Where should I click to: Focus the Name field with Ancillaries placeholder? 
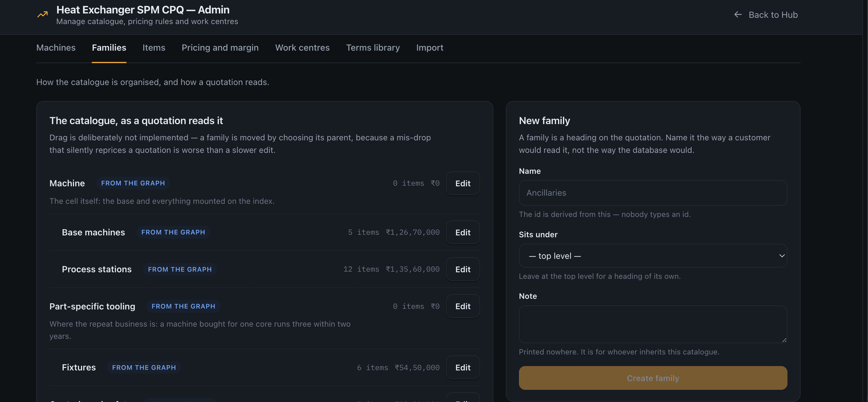pyautogui.click(x=653, y=193)
